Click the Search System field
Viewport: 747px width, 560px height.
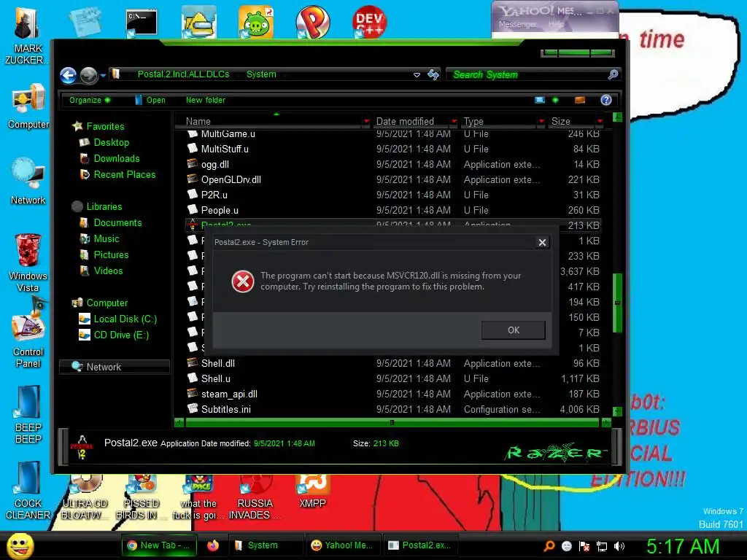point(527,74)
